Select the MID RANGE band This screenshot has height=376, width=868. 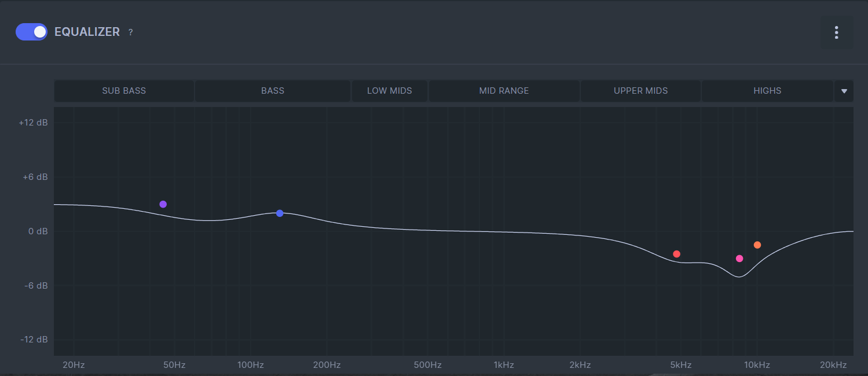pyautogui.click(x=504, y=91)
